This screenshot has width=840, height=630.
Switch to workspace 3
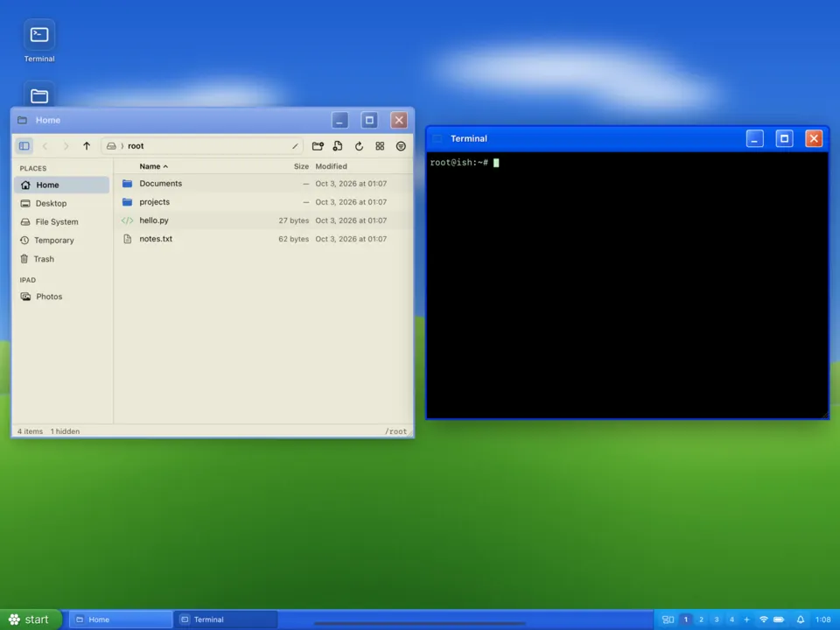pyautogui.click(x=717, y=619)
